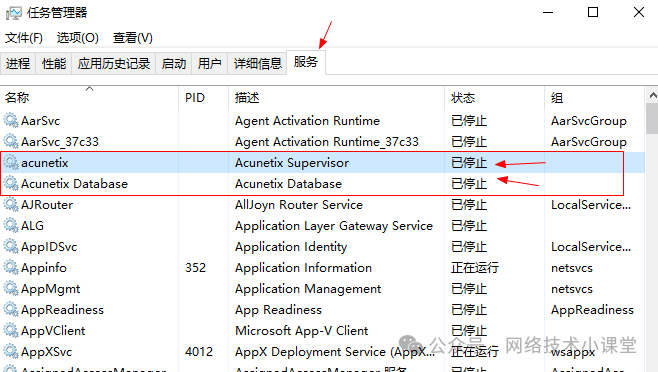The width and height of the screenshot is (658, 372).
Task: Select the Appinfo service name
Action: (x=44, y=268)
